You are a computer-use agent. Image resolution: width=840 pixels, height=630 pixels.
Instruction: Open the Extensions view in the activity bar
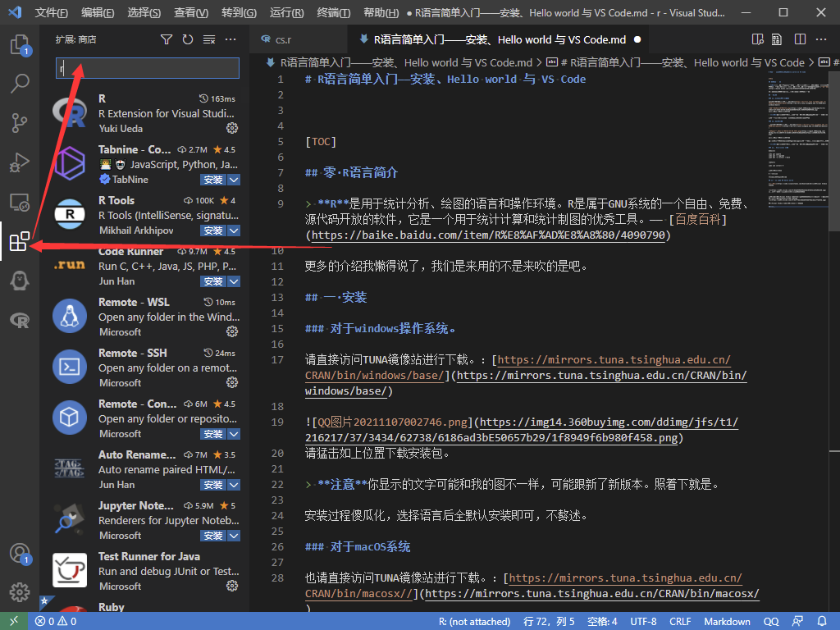click(x=21, y=243)
